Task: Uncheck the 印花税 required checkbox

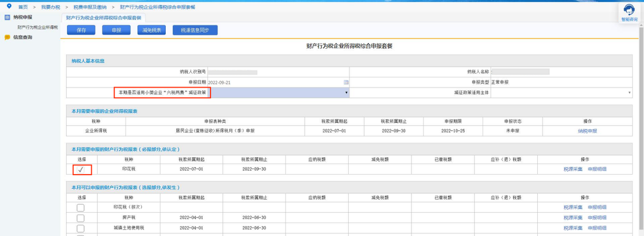Action: pyautogui.click(x=80, y=169)
